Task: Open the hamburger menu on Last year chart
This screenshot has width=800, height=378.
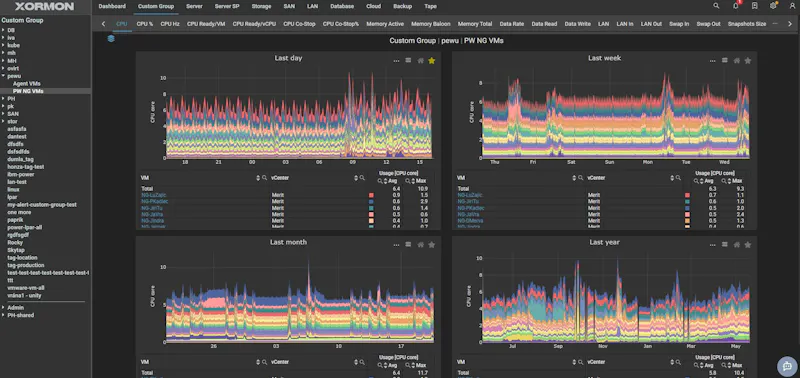Action: (x=724, y=244)
